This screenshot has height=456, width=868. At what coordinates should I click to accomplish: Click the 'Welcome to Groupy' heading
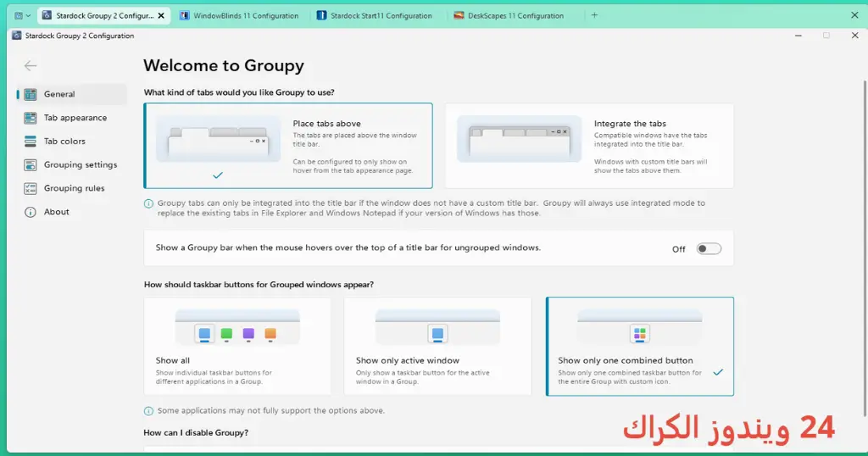coord(224,65)
